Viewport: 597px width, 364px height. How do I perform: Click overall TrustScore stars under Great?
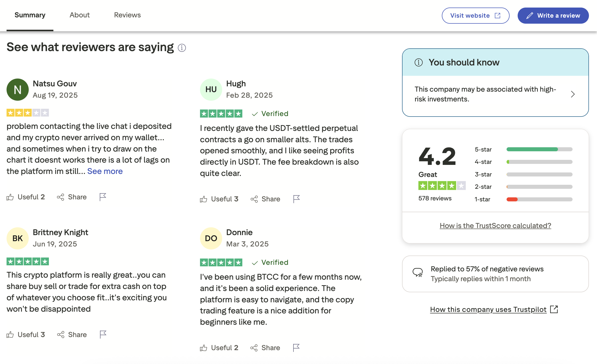[x=442, y=186]
